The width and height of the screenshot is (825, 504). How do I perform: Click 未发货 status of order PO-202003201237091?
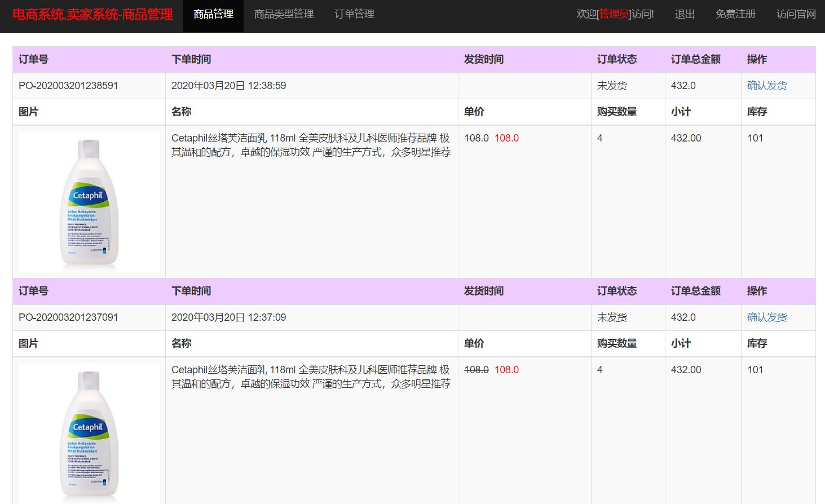pyautogui.click(x=612, y=317)
